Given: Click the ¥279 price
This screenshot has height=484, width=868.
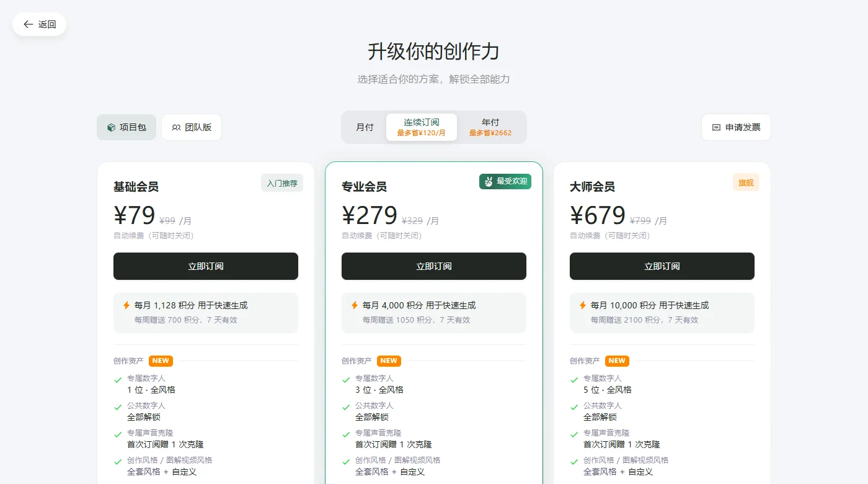Looking at the screenshot, I should (x=370, y=215).
